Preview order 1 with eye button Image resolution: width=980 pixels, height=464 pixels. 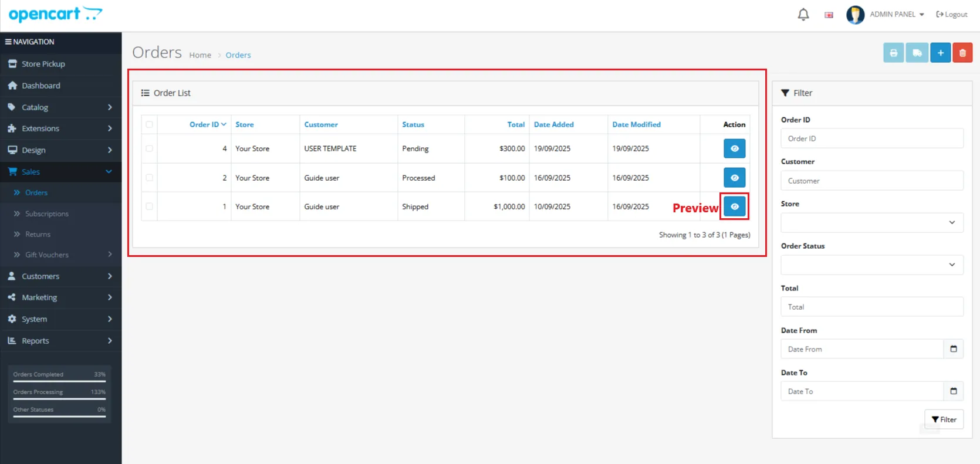734,206
